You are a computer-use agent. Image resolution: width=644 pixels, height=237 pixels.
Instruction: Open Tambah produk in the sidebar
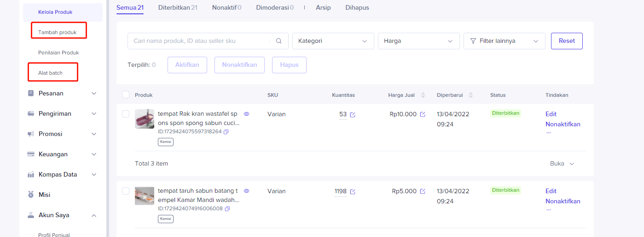click(58, 32)
